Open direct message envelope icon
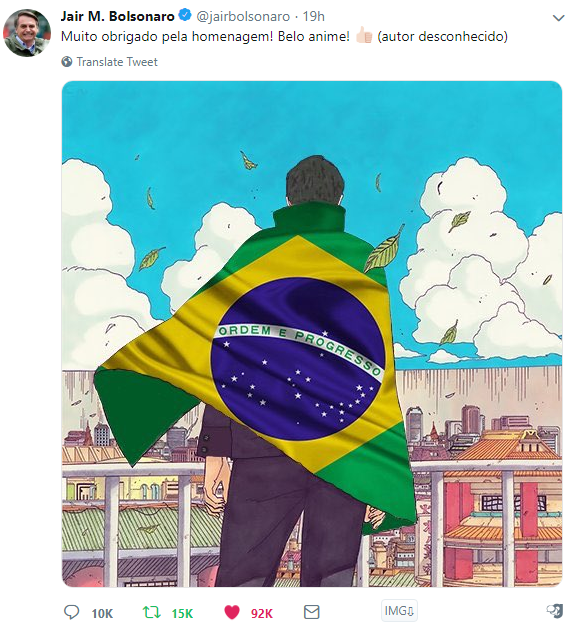The height and width of the screenshot is (628, 571). tap(312, 612)
